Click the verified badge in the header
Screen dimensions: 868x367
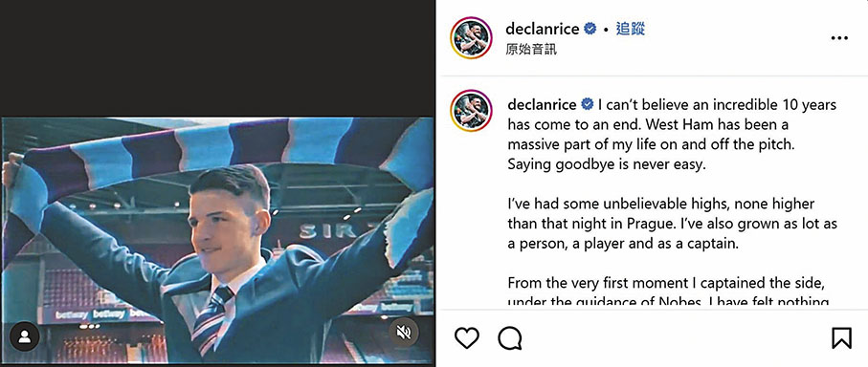click(x=590, y=29)
